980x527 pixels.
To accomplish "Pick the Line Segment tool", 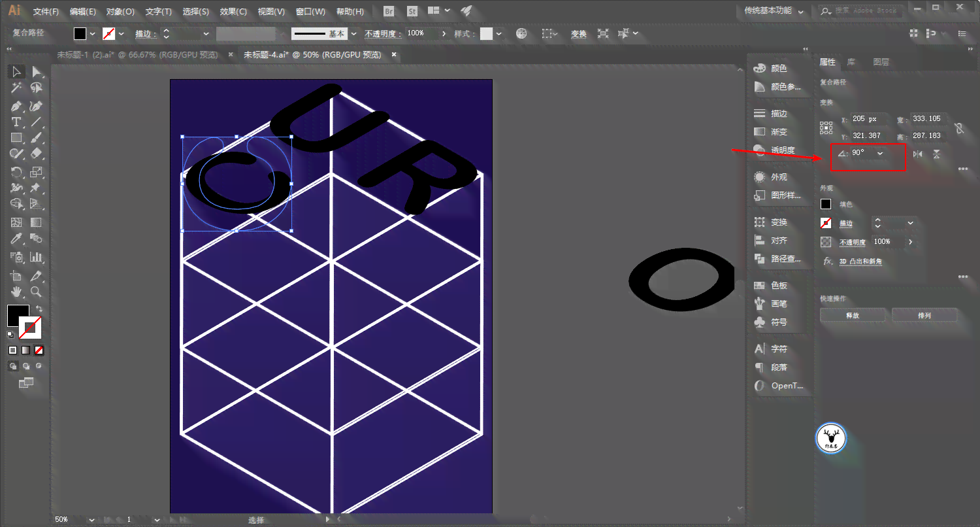I will pos(37,122).
